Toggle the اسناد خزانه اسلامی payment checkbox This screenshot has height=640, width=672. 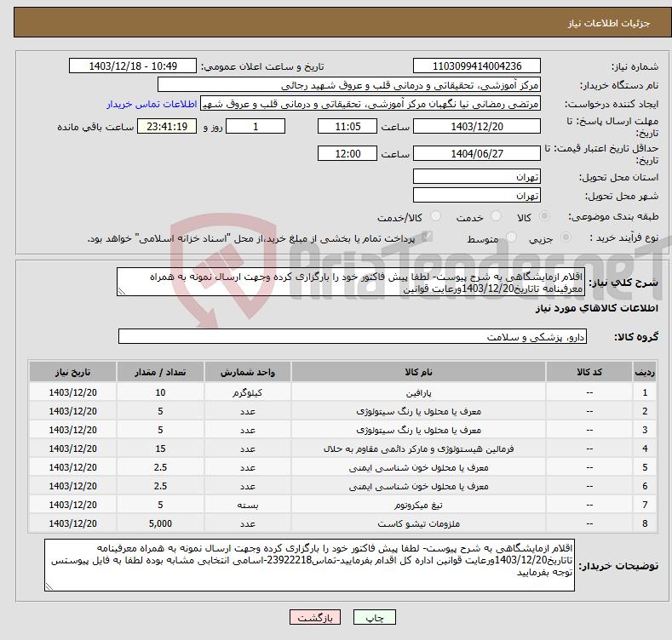[x=427, y=237]
